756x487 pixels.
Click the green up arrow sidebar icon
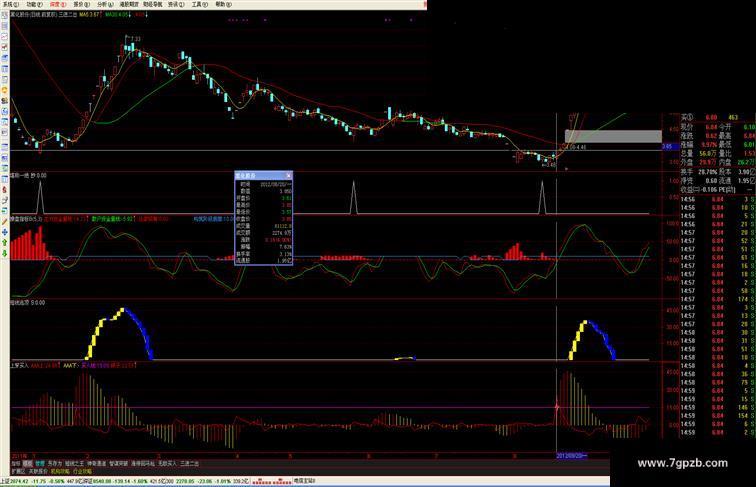click(x=4, y=243)
